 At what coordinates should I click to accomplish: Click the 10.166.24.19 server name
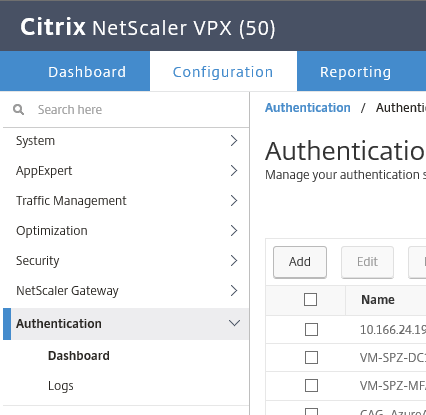(393, 330)
